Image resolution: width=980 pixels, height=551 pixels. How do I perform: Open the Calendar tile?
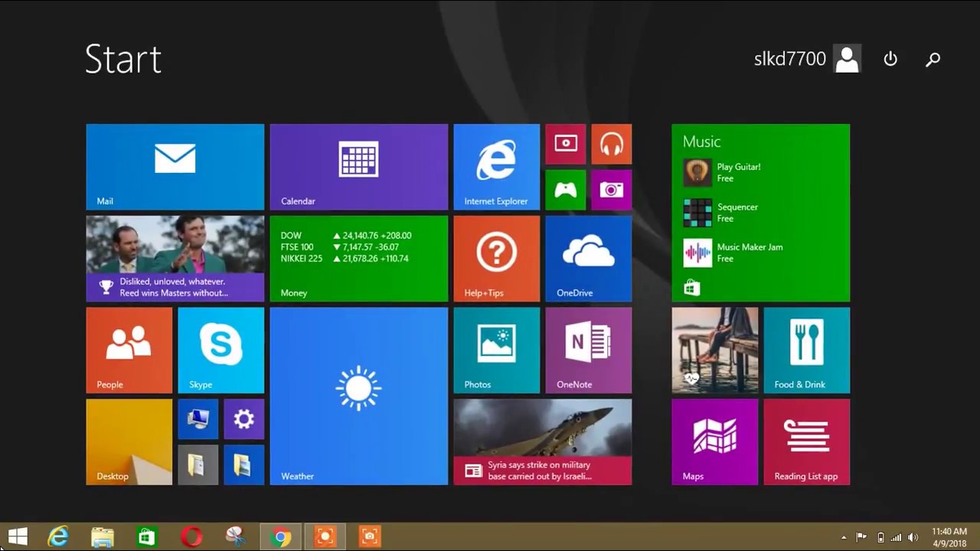pos(358,167)
